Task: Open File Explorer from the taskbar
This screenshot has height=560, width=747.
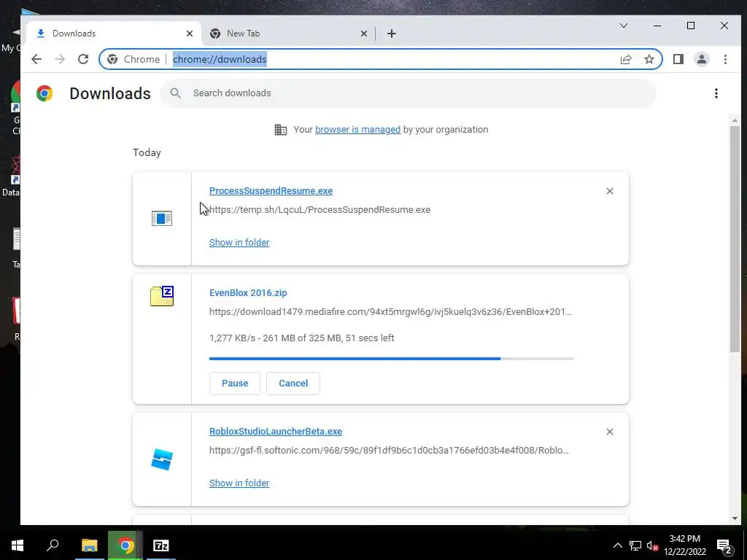Action: (x=89, y=545)
